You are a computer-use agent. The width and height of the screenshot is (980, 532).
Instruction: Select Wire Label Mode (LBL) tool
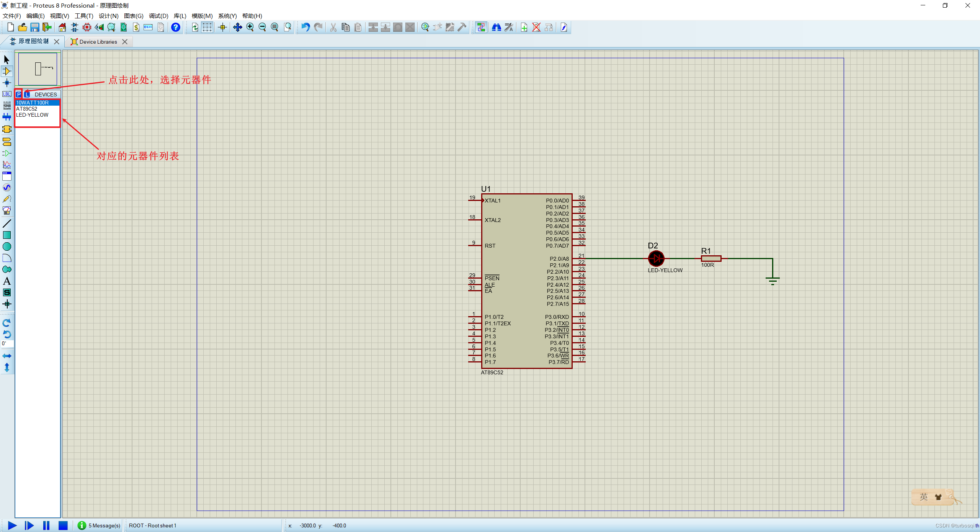pyautogui.click(x=7, y=94)
